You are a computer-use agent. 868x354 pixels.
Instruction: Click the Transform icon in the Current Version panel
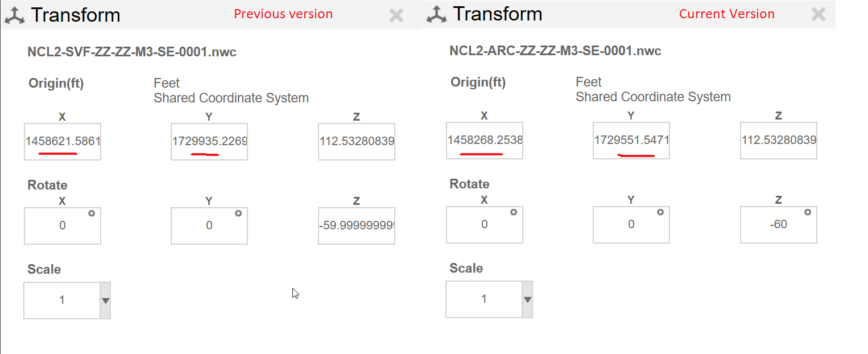pyautogui.click(x=437, y=14)
